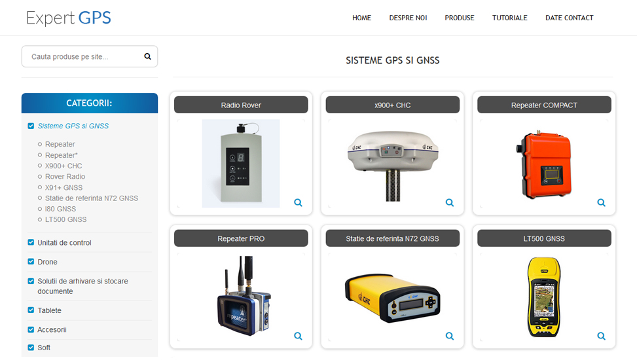Click the LT500 GNSS title button

(544, 238)
